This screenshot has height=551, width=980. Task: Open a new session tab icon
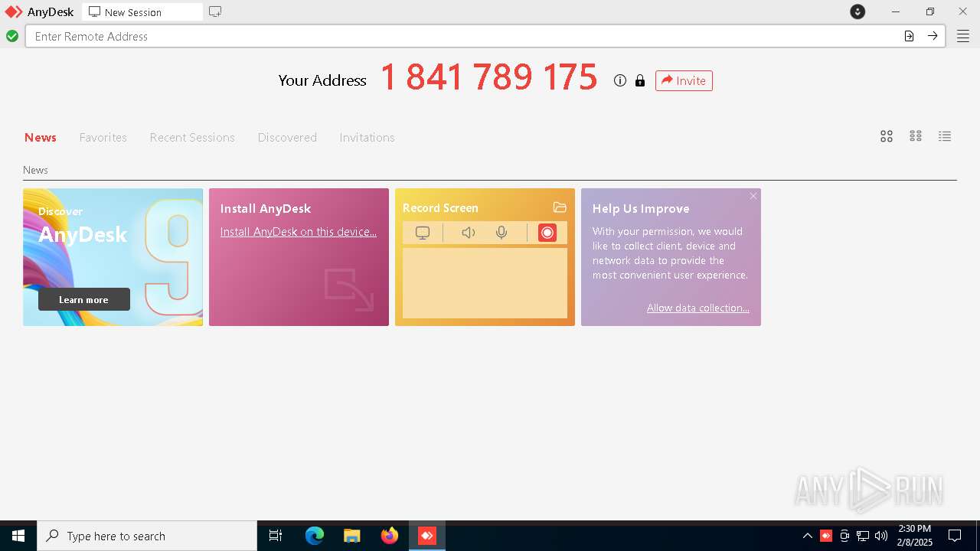[x=215, y=11]
